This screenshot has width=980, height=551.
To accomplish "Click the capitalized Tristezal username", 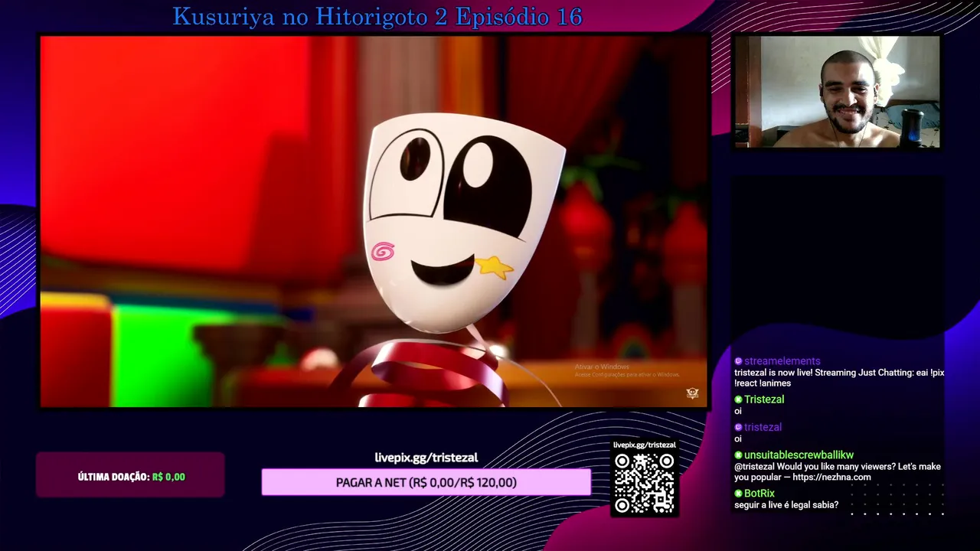I will tap(764, 399).
